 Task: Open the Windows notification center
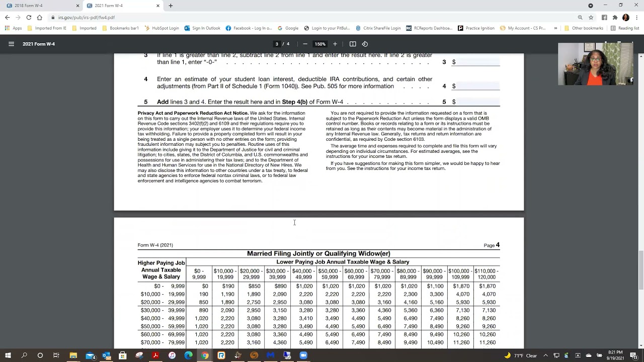pos(634,355)
